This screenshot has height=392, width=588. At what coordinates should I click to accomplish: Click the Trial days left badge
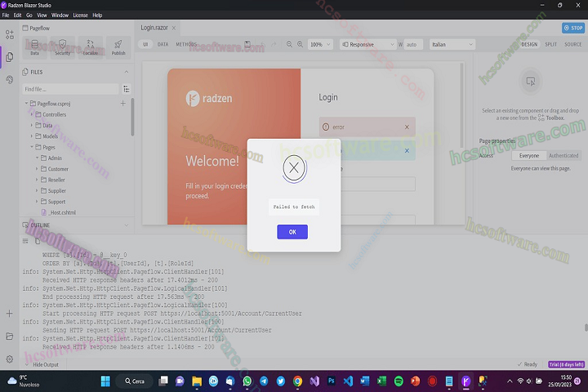566,364
